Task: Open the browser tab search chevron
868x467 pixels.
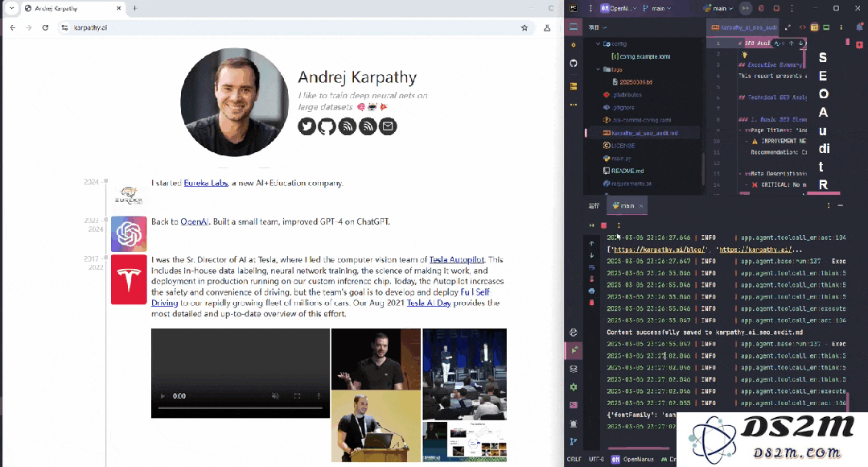Action: point(11,8)
